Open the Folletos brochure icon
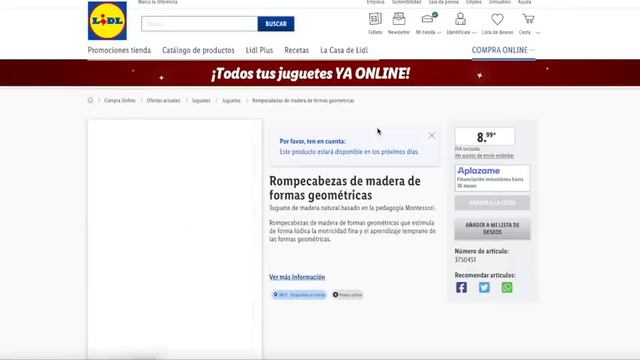 375,19
